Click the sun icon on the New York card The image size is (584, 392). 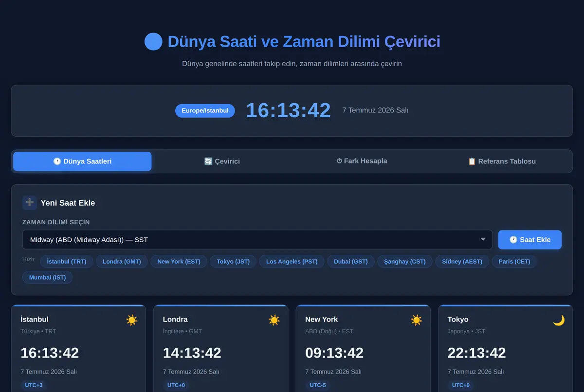point(417,320)
